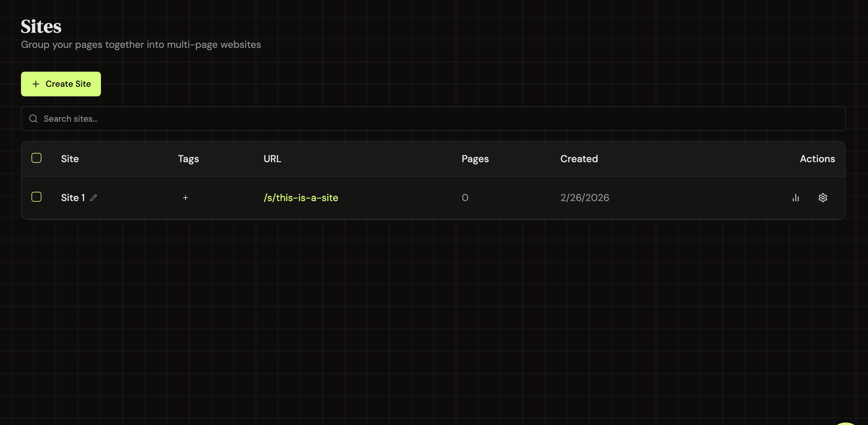
Task: Click the URL column header
Action: pyautogui.click(x=272, y=159)
